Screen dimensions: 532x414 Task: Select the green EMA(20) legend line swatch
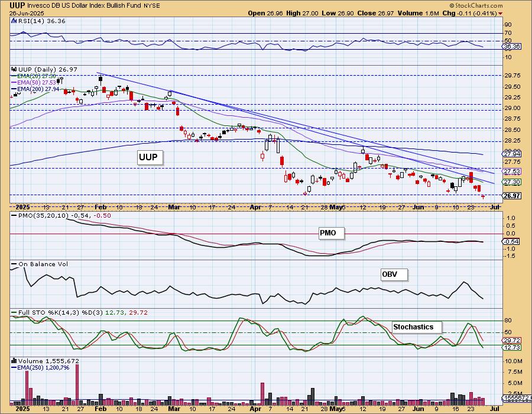14,76
